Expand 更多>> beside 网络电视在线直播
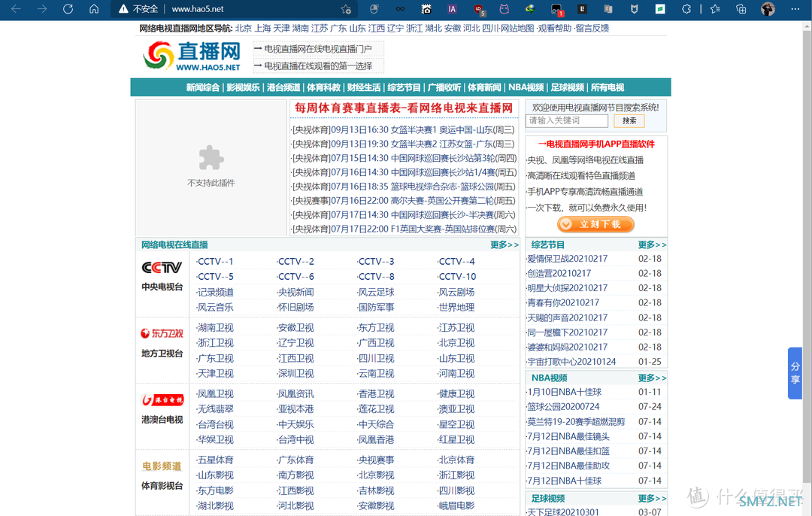The width and height of the screenshot is (812, 516). (x=504, y=244)
